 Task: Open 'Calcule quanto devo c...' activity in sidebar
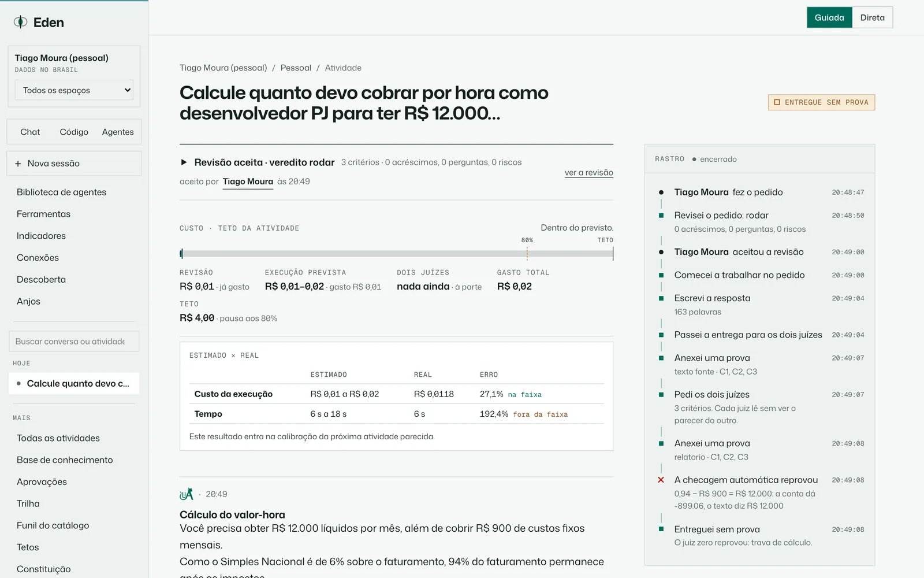click(x=74, y=383)
